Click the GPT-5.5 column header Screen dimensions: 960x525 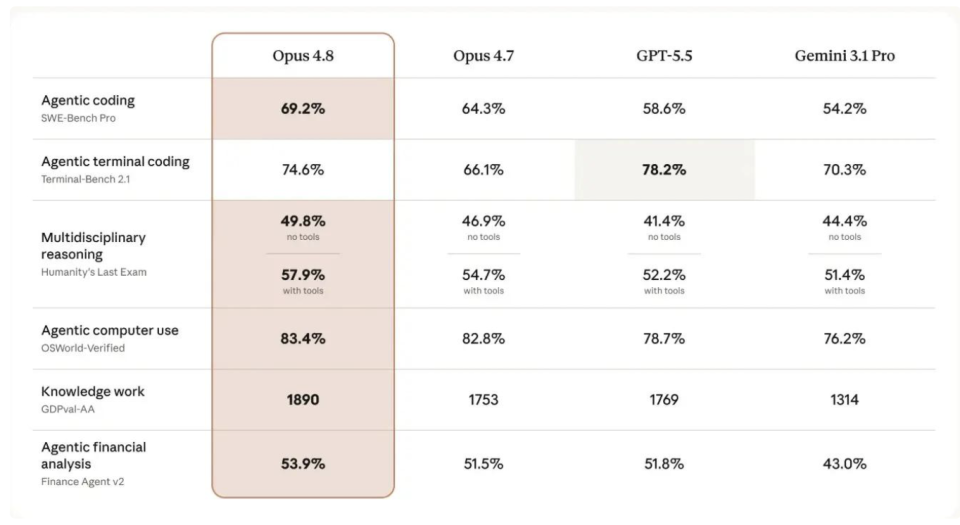[664, 56]
